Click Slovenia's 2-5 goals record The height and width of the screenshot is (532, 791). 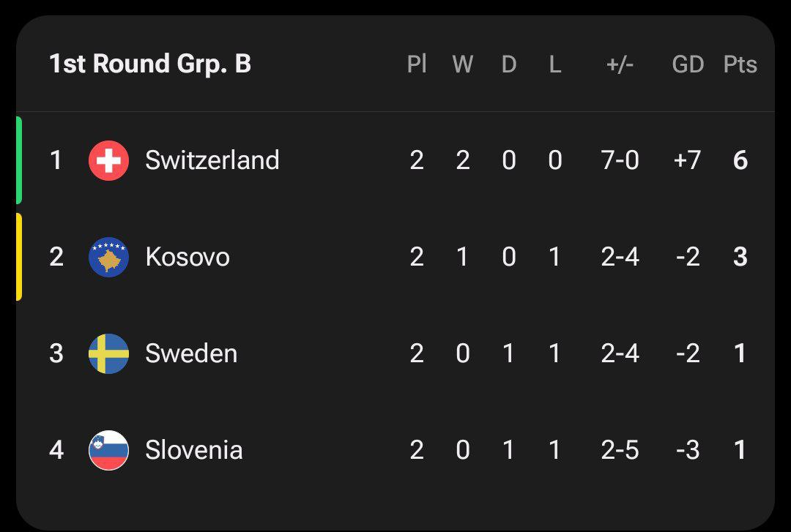tap(620, 450)
